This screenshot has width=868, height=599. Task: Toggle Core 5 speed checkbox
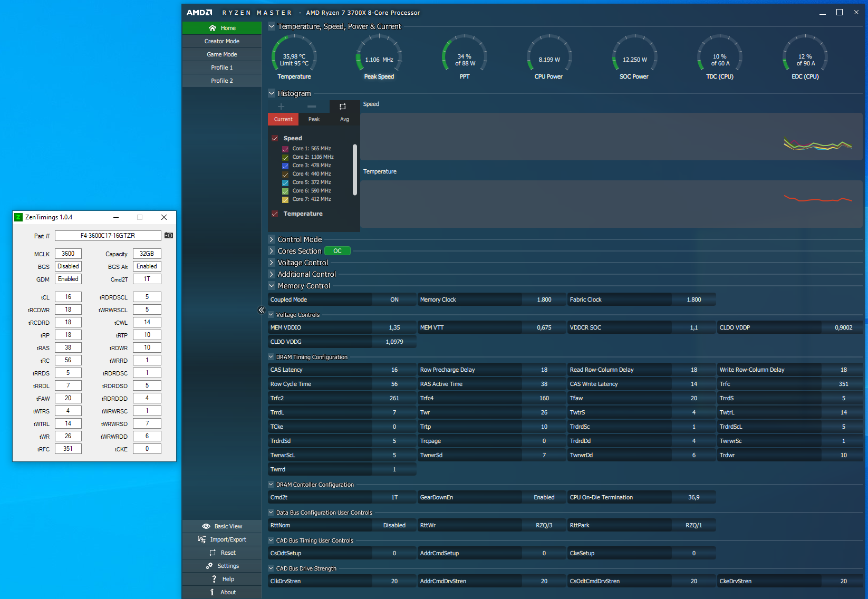pos(285,183)
